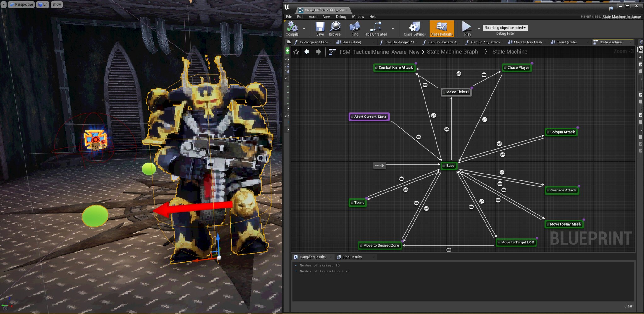Screen dimensions: 644x314
Task: Click the transition icon below Move to Target LOS
Action: 449,250
